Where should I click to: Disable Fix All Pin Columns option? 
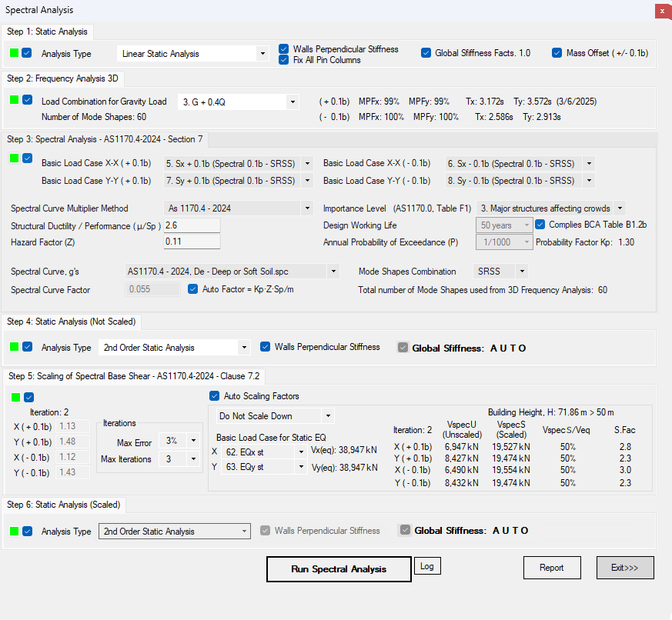[284, 60]
